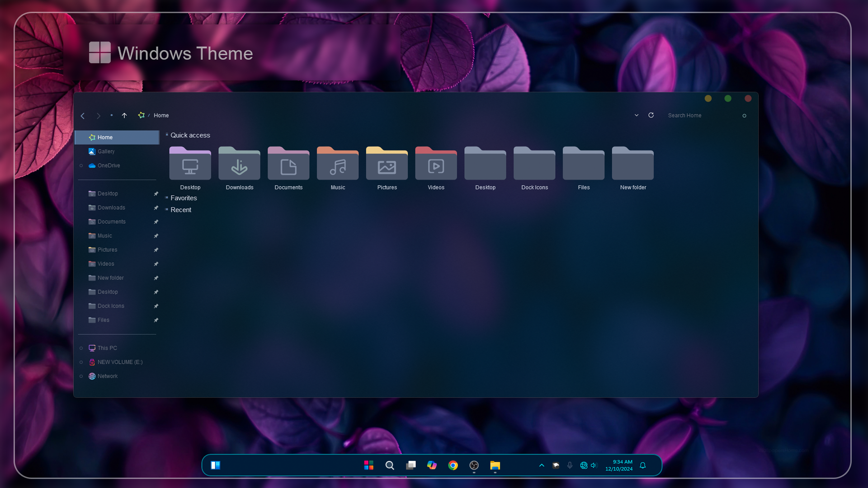Unpin Pictures via its pin icon
Viewport: 868px width, 488px height.
pos(156,249)
